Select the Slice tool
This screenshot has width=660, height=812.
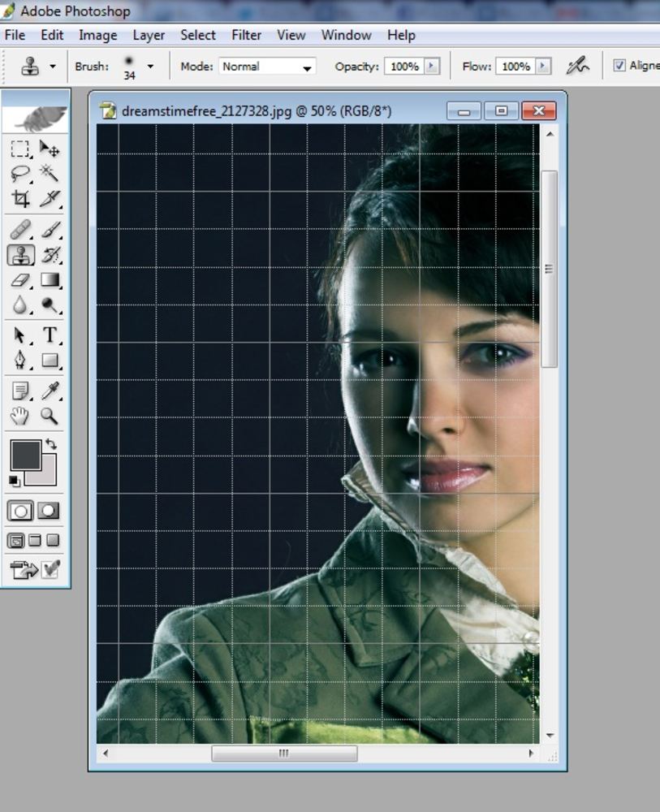50,198
